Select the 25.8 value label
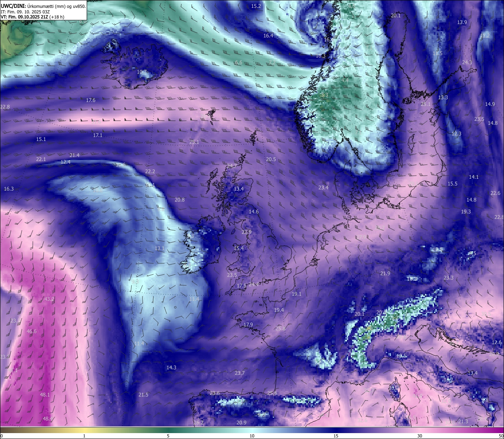Screen dimensions: 504x439 click(x=280, y=328)
